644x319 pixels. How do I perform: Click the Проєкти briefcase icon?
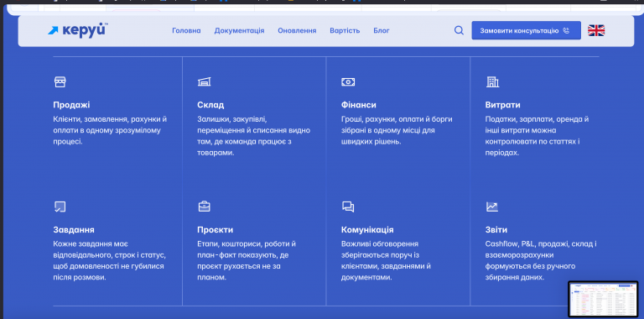click(x=204, y=207)
